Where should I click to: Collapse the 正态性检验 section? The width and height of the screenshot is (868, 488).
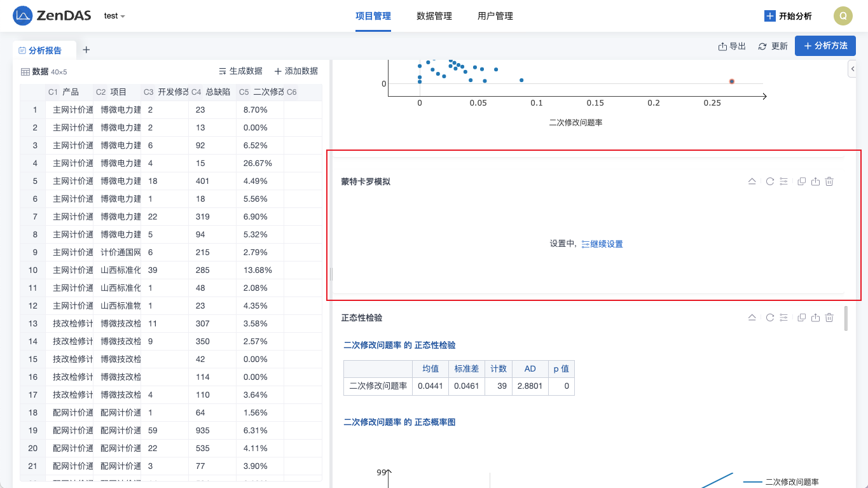point(752,317)
